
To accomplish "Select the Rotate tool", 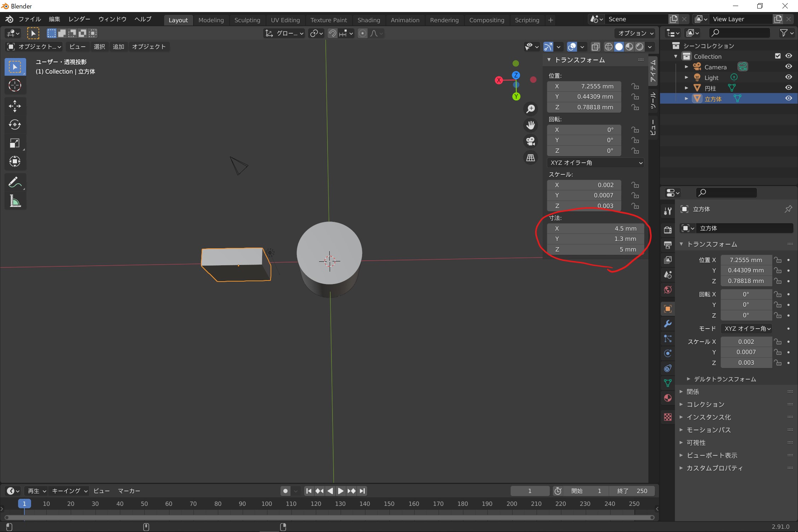I will point(15,125).
